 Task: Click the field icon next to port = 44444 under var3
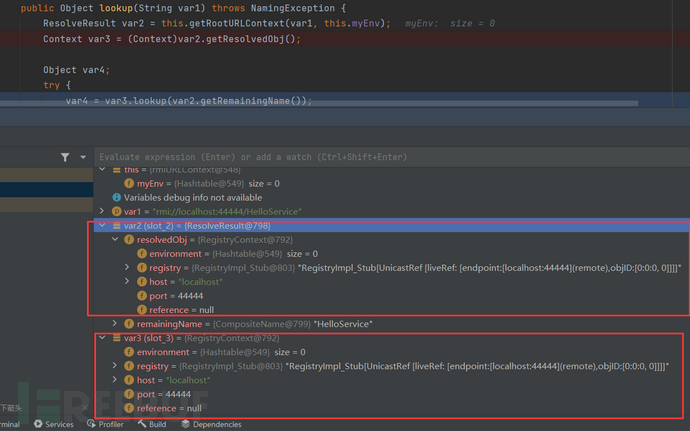tap(129, 395)
